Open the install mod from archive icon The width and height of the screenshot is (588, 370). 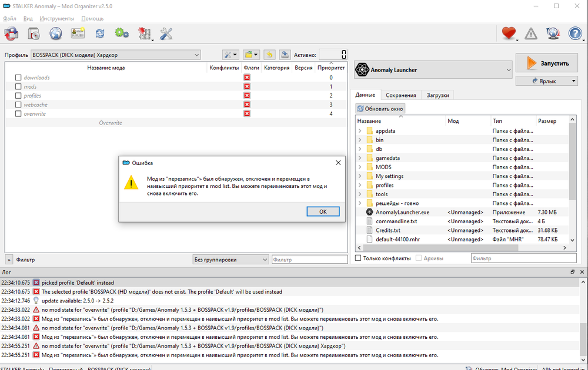(34, 33)
